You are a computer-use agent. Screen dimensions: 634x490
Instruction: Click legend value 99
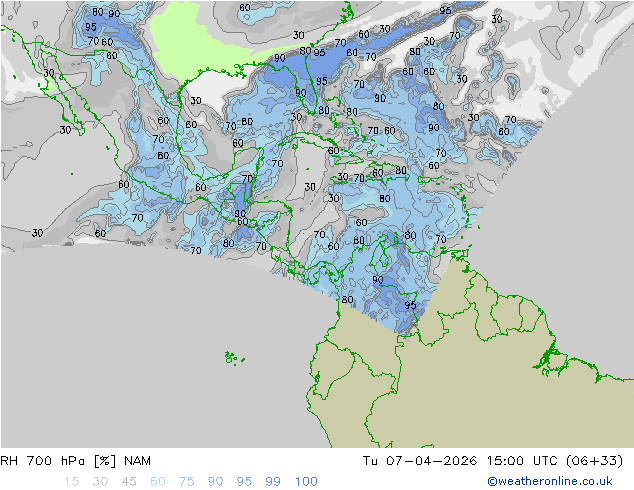click(x=273, y=482)
